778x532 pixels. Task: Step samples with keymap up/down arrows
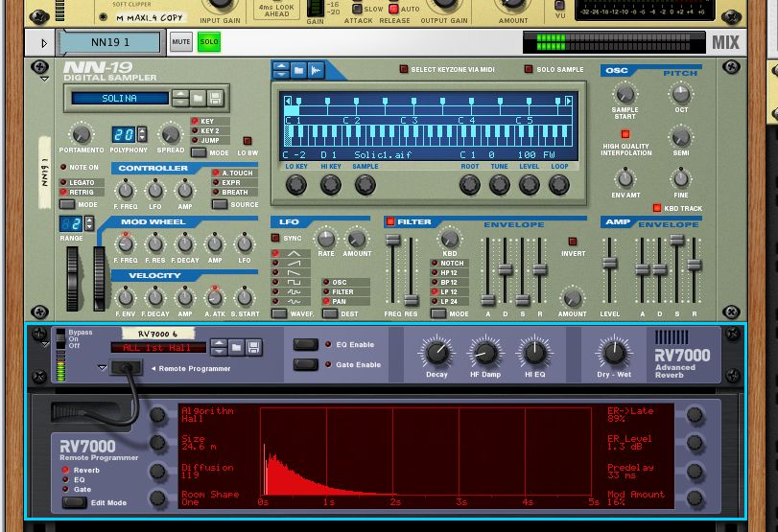281,70
